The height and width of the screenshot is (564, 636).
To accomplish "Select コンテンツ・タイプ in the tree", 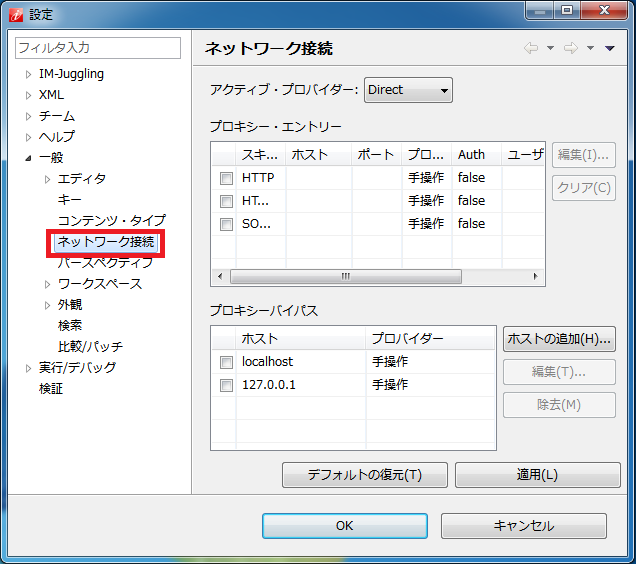I will point(112,220).
